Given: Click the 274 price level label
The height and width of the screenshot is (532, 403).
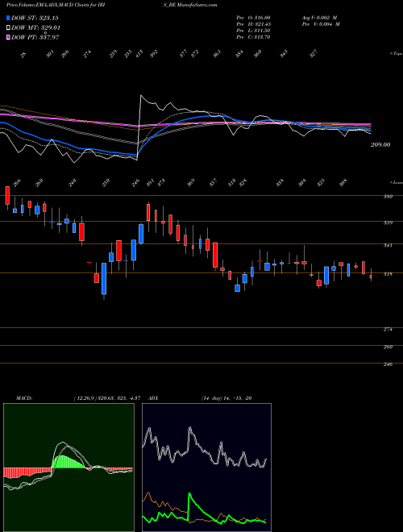Looking at the screenshot, I should 389,329.
